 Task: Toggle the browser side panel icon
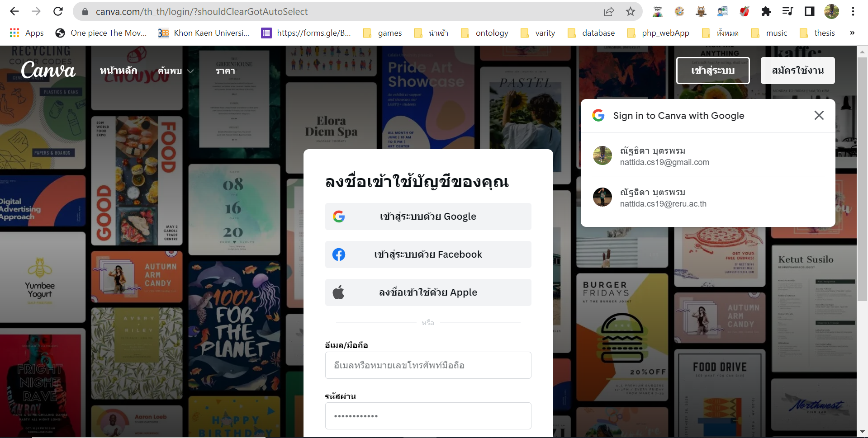click(810, 12)
